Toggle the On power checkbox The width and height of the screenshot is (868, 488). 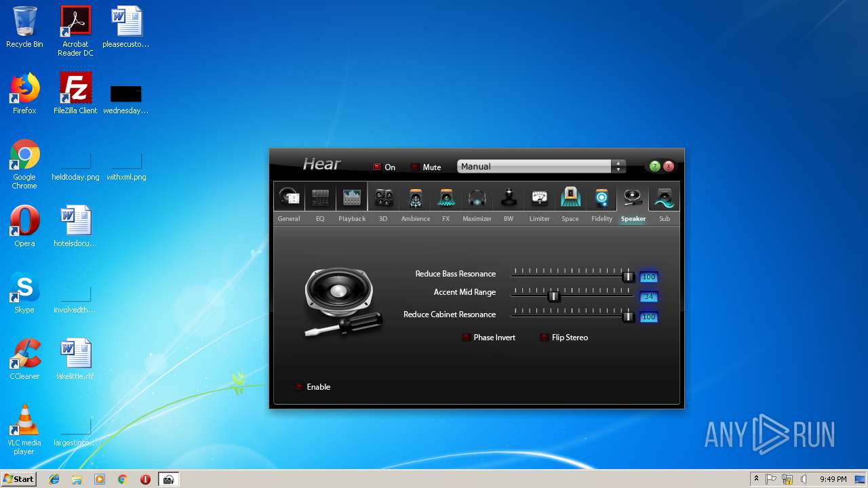(377, 167)
